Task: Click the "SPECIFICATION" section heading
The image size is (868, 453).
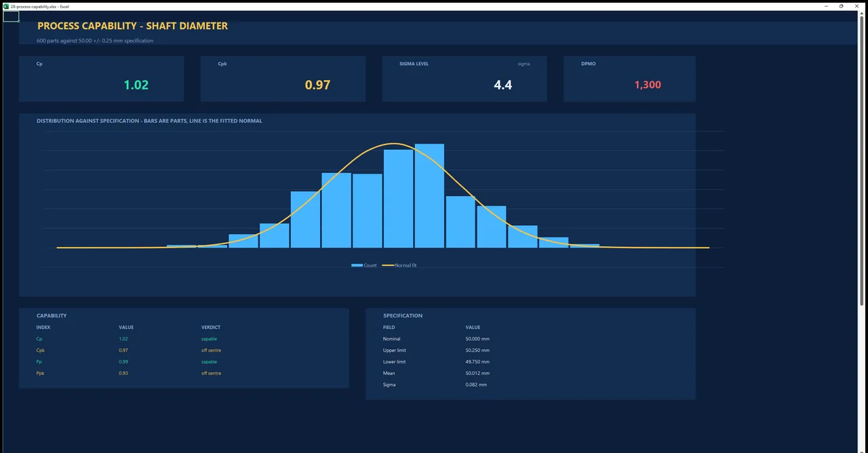Action: (x=403, y=316)
